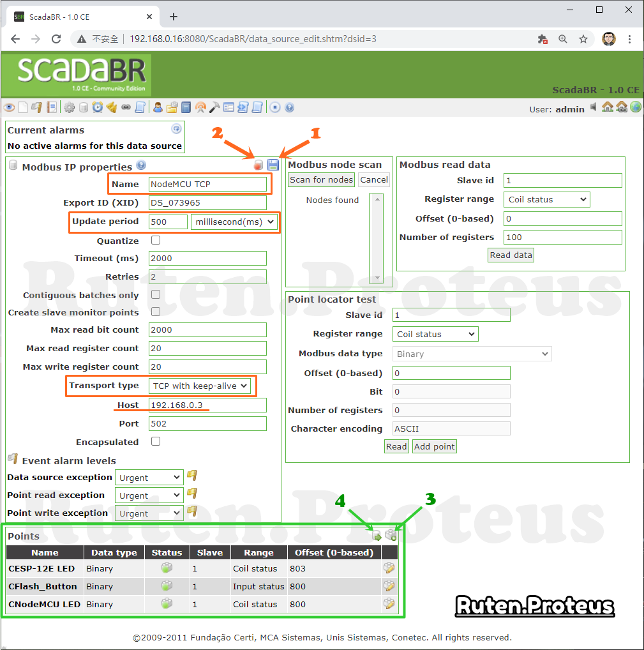644x650 pixels.
Task: Click the CFlash_Button edit point icon
Action: click(389, 586)
